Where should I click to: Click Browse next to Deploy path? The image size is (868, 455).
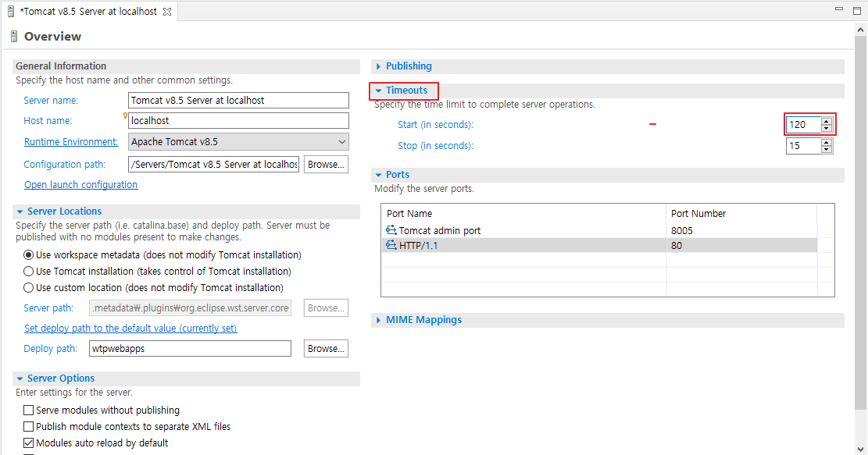(326, 349)
